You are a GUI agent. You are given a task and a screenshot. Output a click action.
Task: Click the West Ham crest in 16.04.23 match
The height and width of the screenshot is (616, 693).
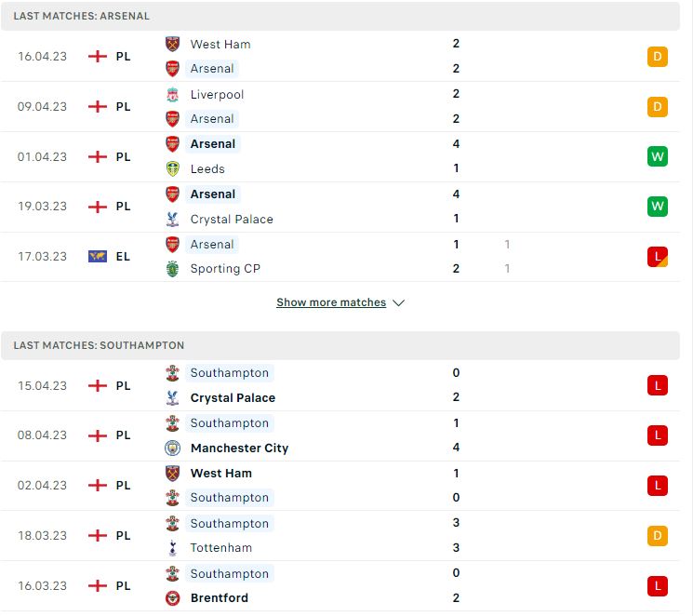[x=172, y=45]
